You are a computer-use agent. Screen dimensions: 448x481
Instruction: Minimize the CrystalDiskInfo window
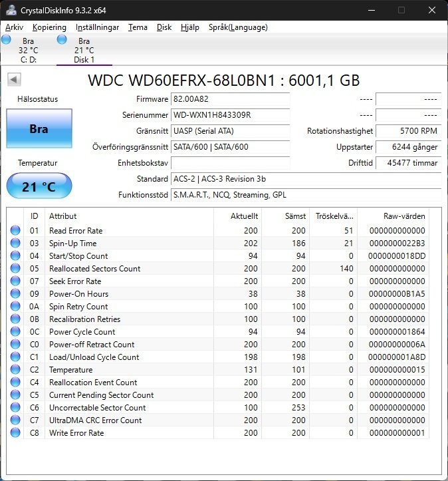[x=372, y=10]
